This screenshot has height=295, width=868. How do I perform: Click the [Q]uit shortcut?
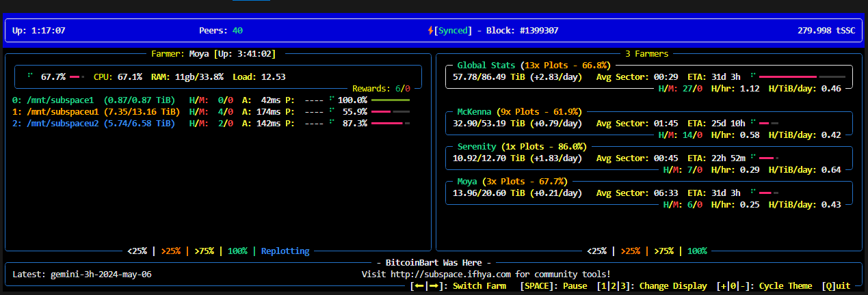pyautogui.click(x=836, y=286)
